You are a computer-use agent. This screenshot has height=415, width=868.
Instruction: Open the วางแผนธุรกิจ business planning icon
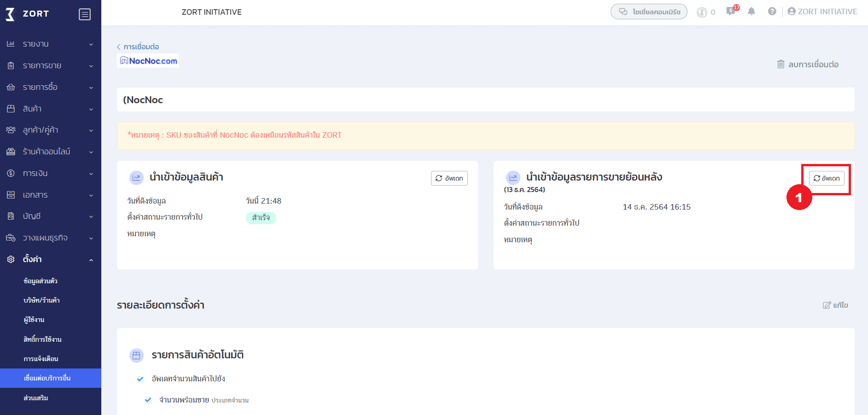[x=11, y=238]
